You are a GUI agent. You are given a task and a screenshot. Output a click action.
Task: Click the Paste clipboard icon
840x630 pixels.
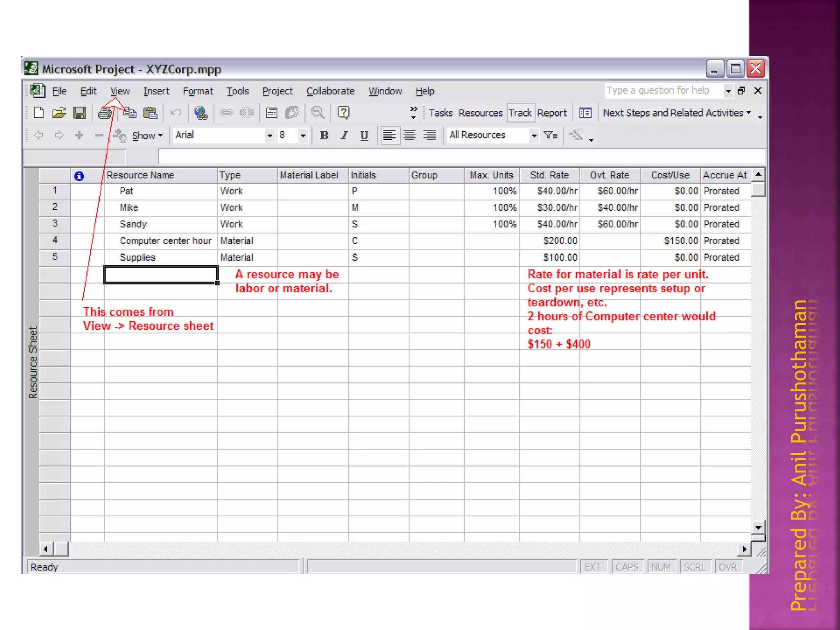click(151, 113)
